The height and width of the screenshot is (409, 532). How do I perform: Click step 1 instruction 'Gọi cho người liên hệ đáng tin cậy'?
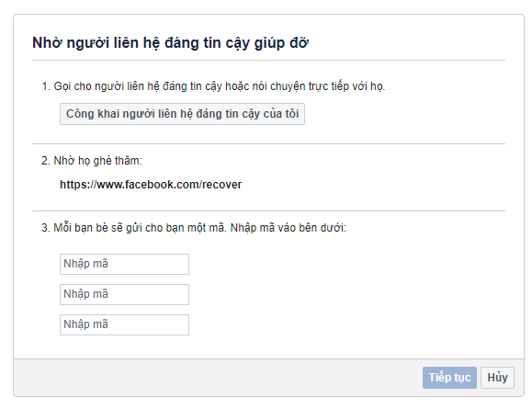pos(138,86)
